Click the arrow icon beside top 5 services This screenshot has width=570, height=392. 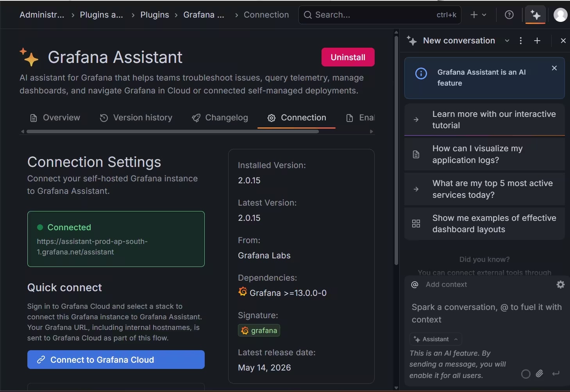[x=416, y=189]
